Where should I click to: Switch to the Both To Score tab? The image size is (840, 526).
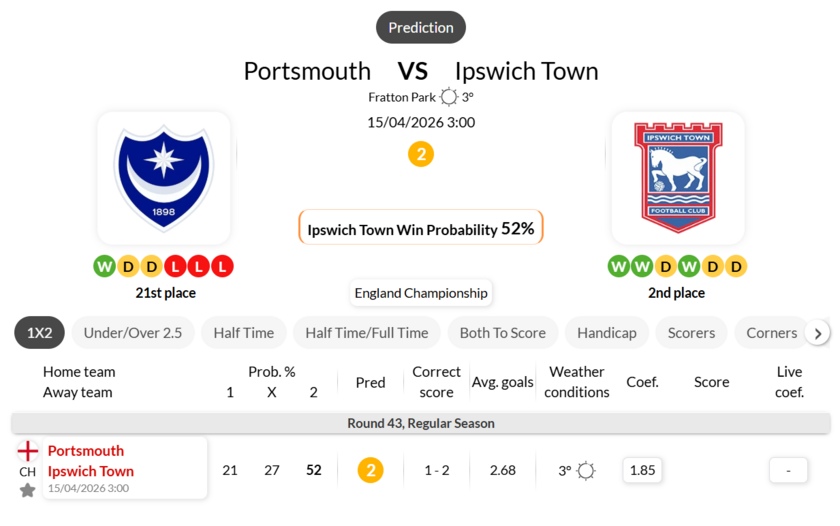(503, 333)
